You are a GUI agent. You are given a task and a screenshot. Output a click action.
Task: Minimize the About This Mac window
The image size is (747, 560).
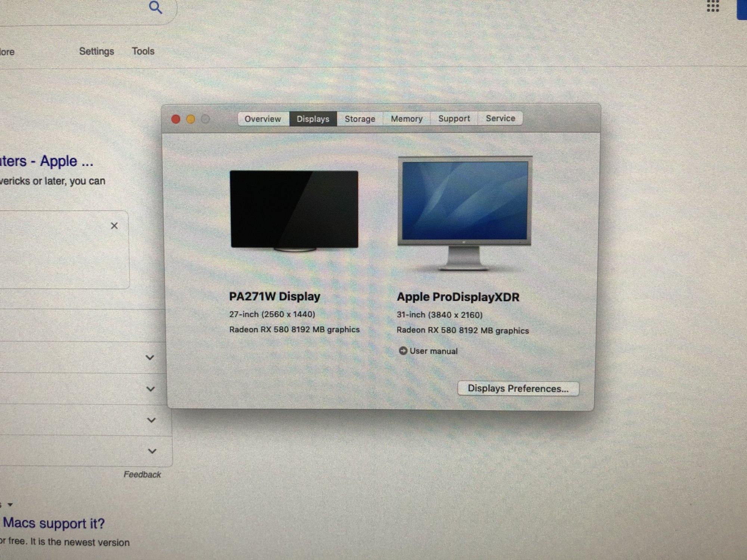[x=190, y=119]
